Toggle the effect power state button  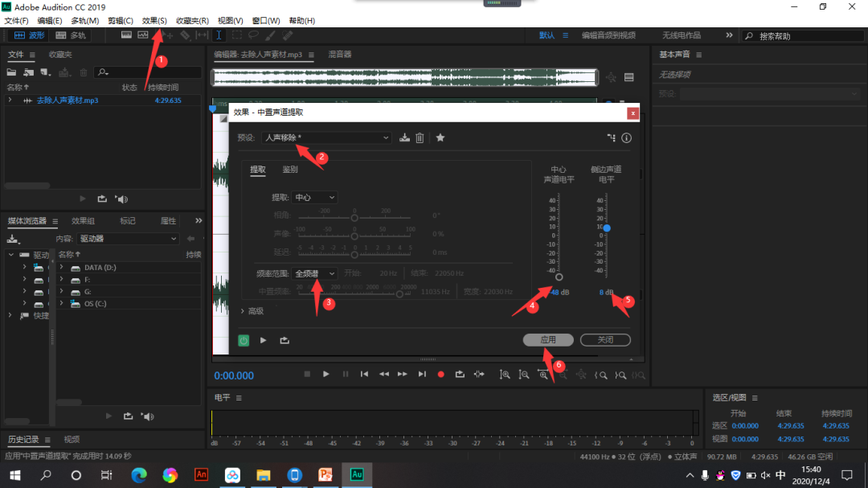[244, 341]
